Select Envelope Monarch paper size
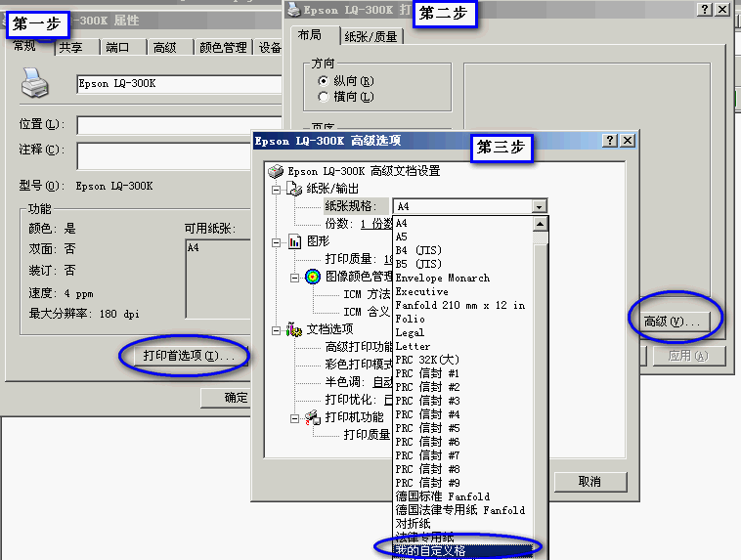This screenshot has height=560, width=741. coord(463,278)
